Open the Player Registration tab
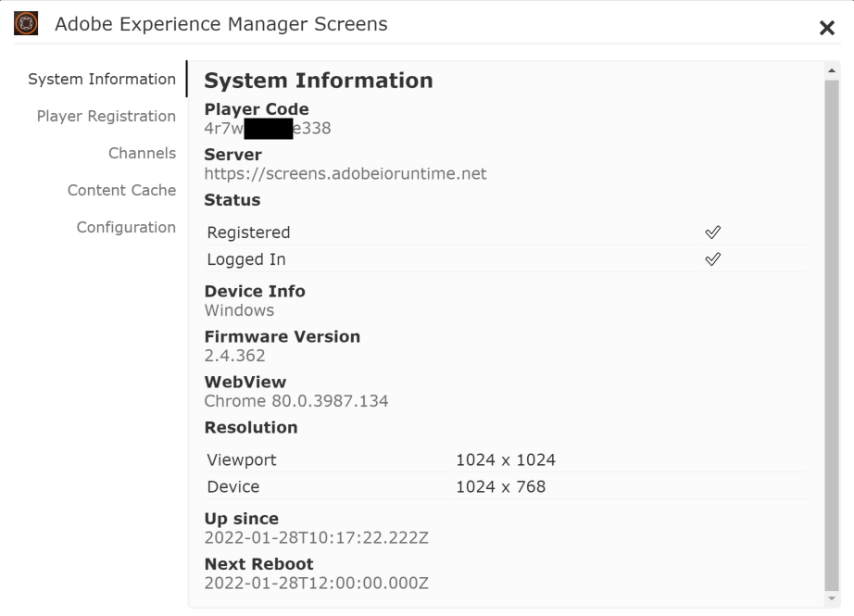The width and height of the screenshot is (854, 616). [106, 117]
